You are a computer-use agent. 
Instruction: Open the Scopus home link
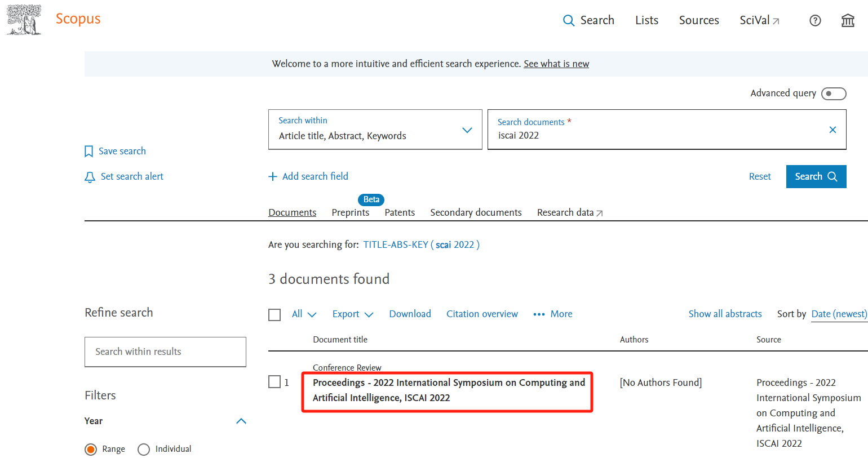point(78,19)
